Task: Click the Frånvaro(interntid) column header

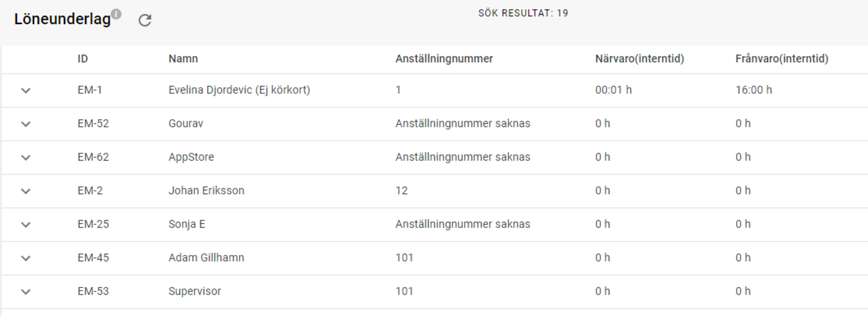Action: [x=782, y=58]
